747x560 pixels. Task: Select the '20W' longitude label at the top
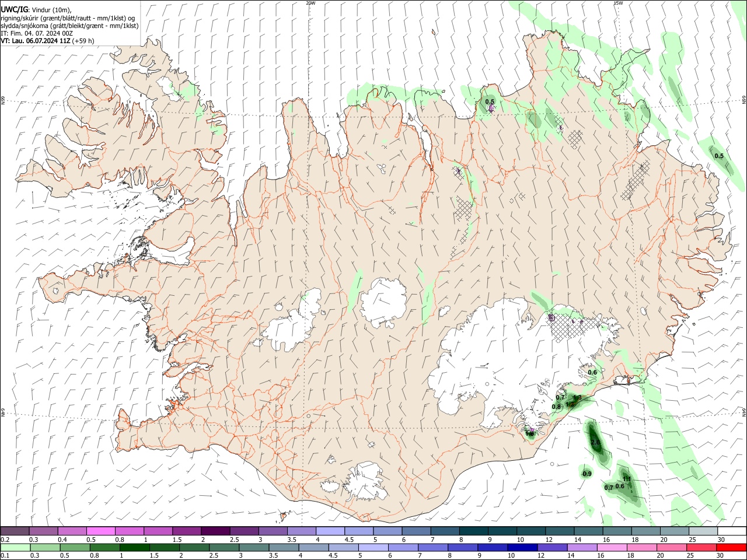pyautogui.click(x=310, y=3)
